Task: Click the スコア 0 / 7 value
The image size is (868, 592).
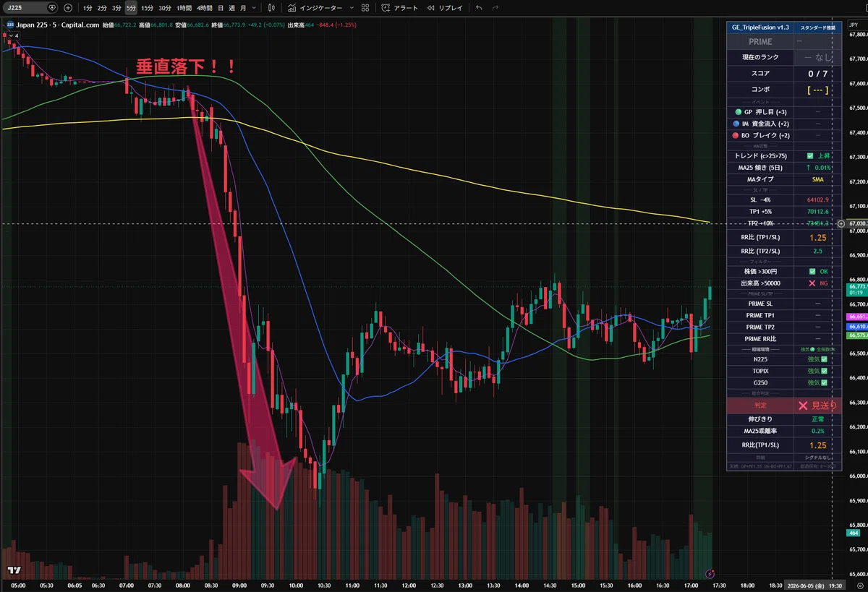Action: [x=818, y=74]
